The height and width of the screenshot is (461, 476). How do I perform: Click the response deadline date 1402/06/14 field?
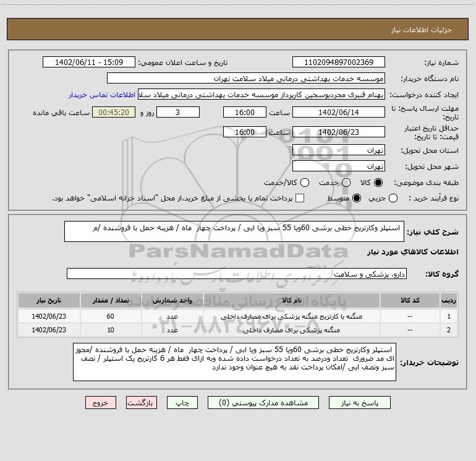click(x=339, y=112)
